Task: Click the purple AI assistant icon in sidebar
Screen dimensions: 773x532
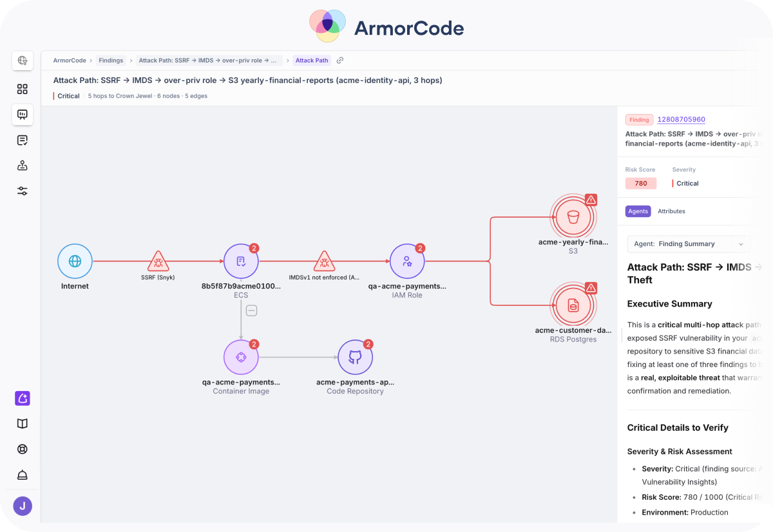Action: click(x=23, y=398)
